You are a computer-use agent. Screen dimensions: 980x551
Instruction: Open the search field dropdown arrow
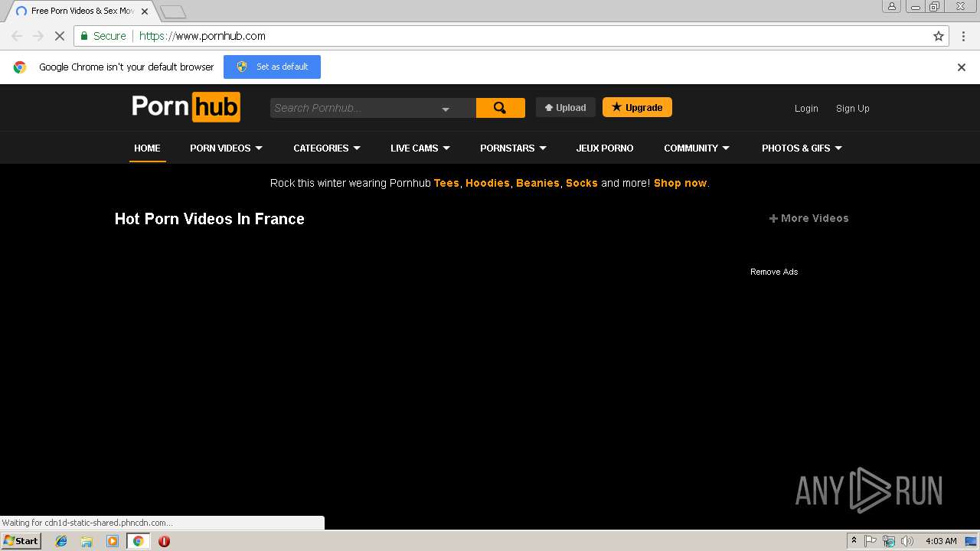click(x=446, y=109)
